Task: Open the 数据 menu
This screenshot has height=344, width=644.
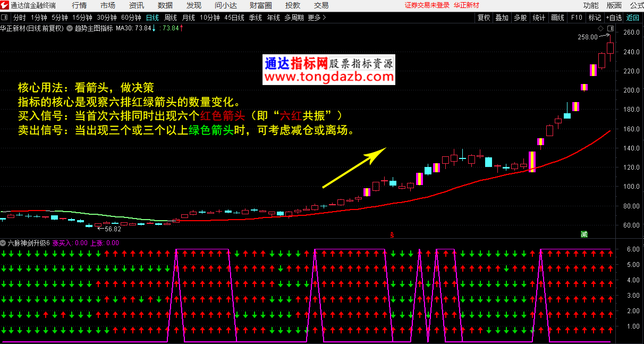Action: pos(165,5)
